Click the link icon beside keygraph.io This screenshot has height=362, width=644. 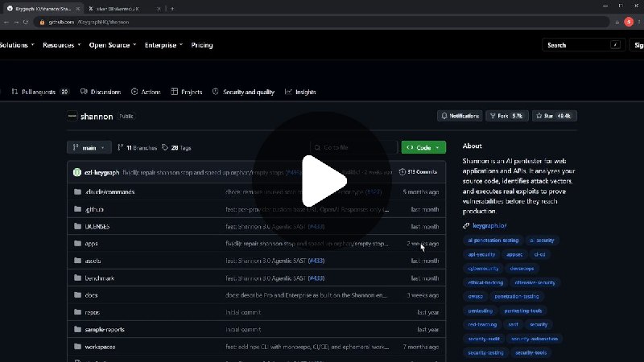[466, 226]
